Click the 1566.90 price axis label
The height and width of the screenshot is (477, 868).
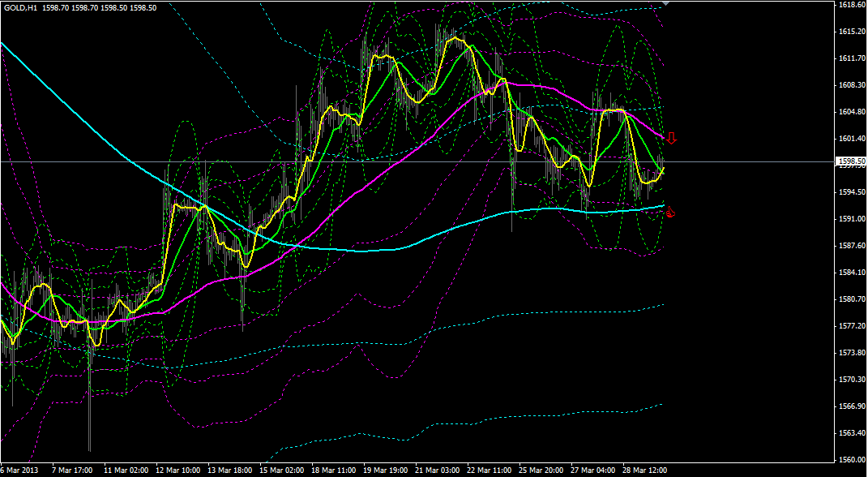coord(852,406)
